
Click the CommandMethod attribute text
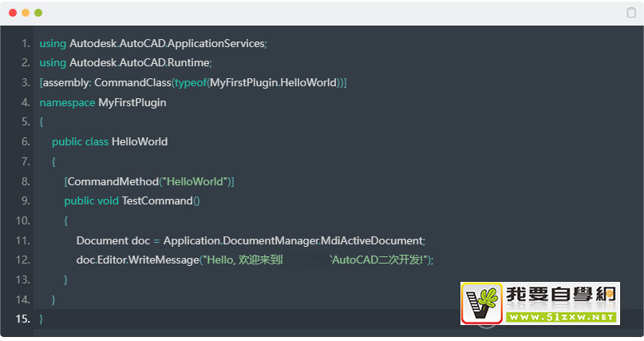point(113,181)
